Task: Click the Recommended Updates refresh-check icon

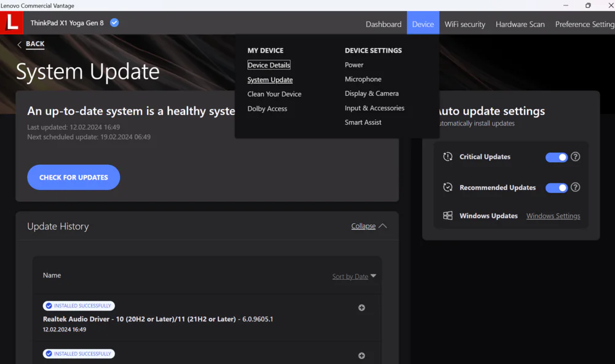Action: click(x=448, y=187)
